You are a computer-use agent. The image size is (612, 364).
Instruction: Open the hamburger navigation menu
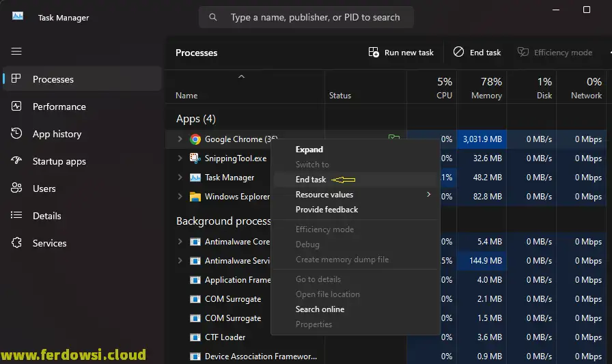click(x=16, y=51)
